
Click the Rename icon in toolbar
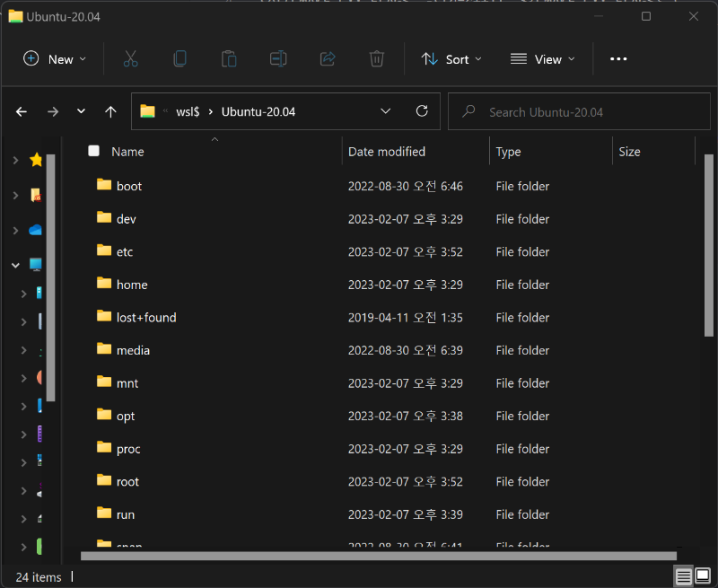[278, 59]
